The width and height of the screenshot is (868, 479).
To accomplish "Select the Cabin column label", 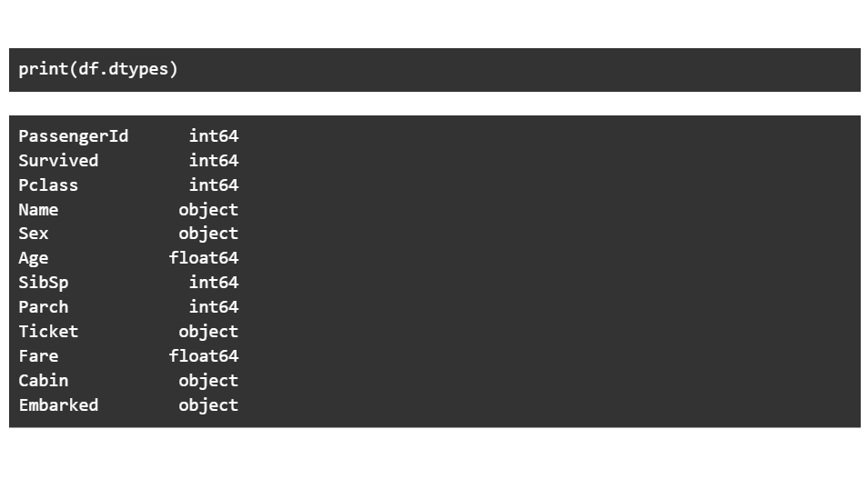I will click(x=44, y=381).
